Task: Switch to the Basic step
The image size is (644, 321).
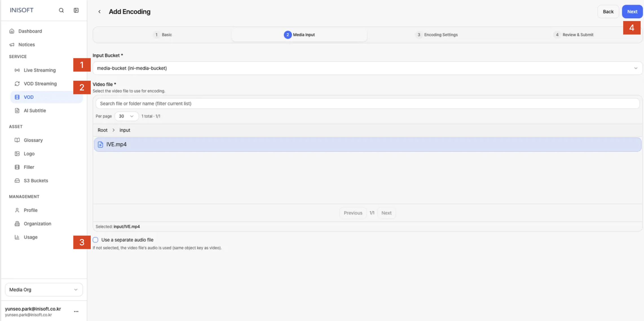Action: click(163, 35)
